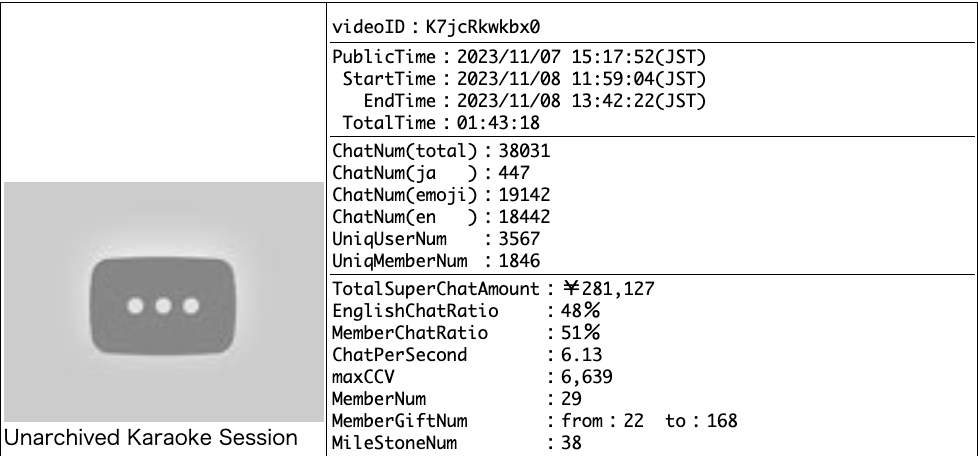The width and height of the screenshot is (978, 456).
Task: Click the ChatPerSecond value 6.13
Action: pos(582,355)
